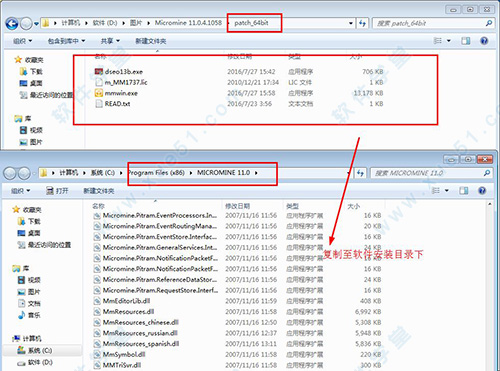This screenshot has width=500, height=371.
Task: Open the view options dropdown in upper window
Action: 449,41
